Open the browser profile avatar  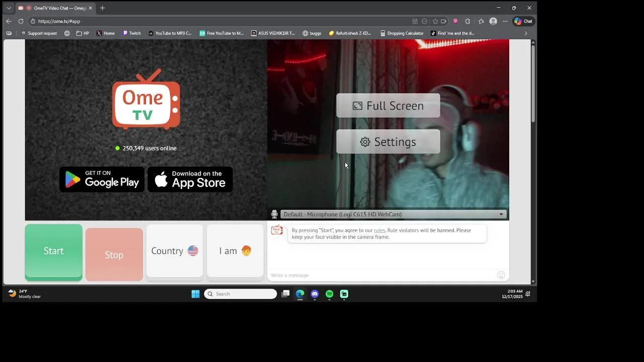(493, 21)
